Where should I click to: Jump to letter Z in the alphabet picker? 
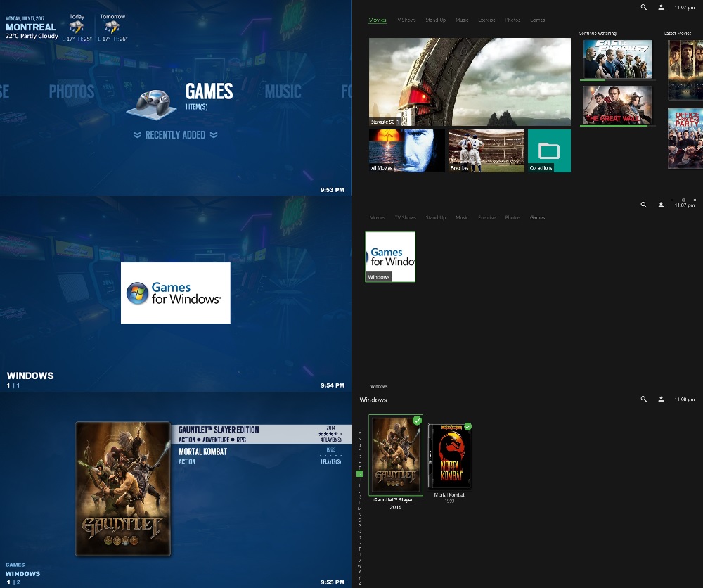click(359, 583)
